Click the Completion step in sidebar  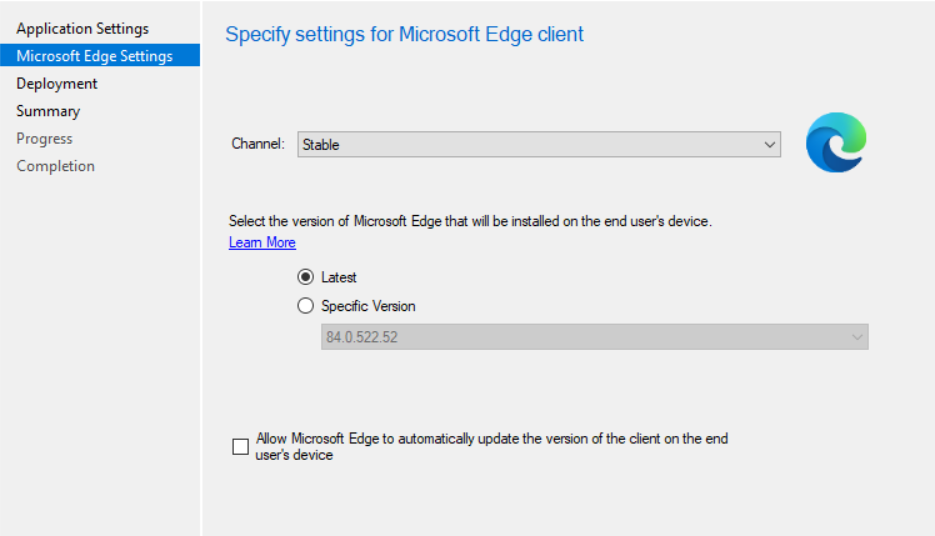(x=55, y=166)
